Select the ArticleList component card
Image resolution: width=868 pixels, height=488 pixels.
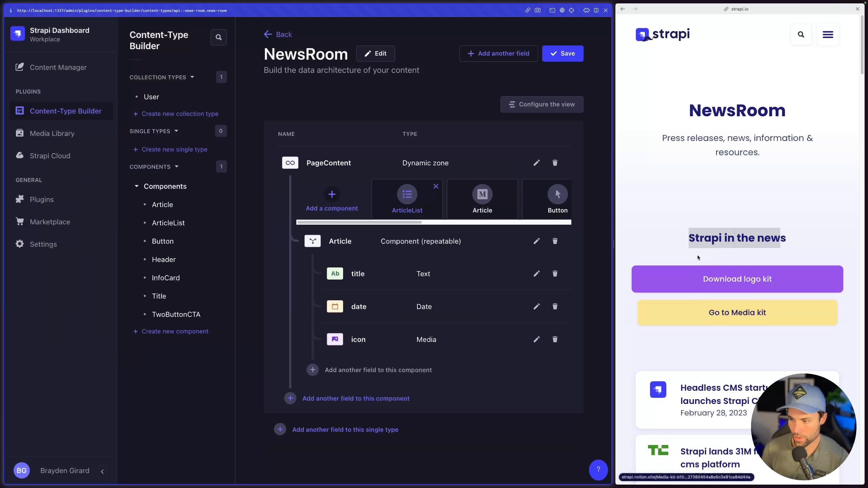(x=407, y=199)
